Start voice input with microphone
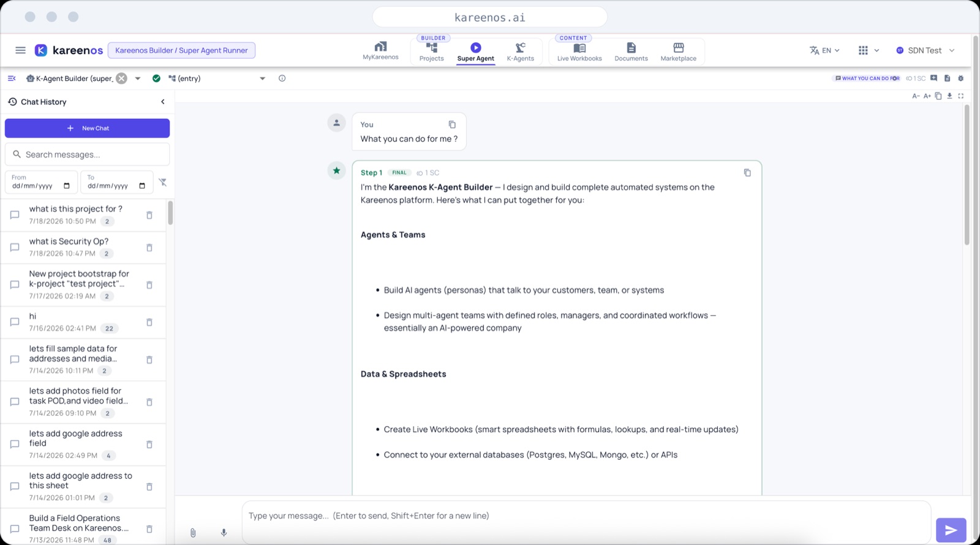 pyautogui.click(x=224, y=533)
